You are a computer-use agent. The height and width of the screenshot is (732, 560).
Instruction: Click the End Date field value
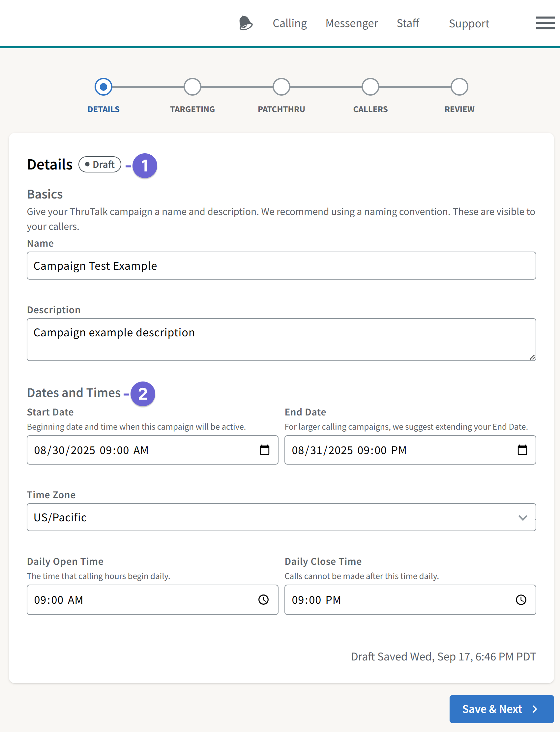[349, 450]
